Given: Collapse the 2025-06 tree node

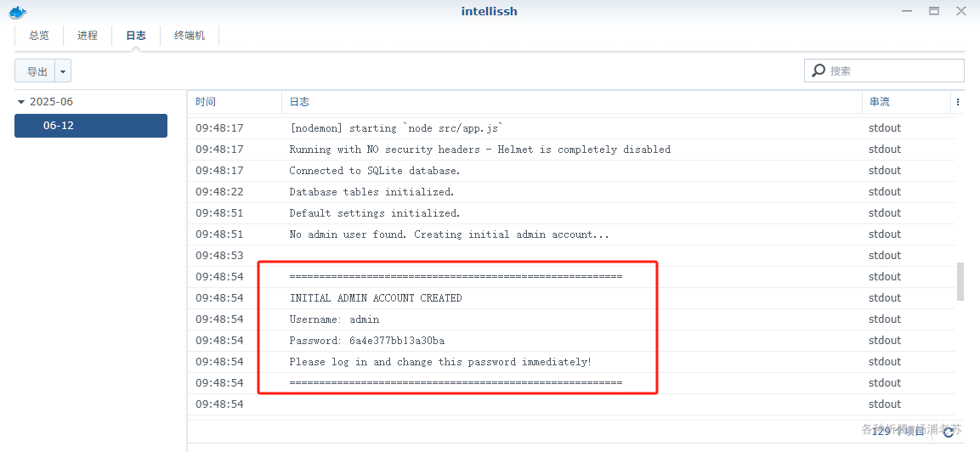Looking at the screenshot, I should coord(21,102).
